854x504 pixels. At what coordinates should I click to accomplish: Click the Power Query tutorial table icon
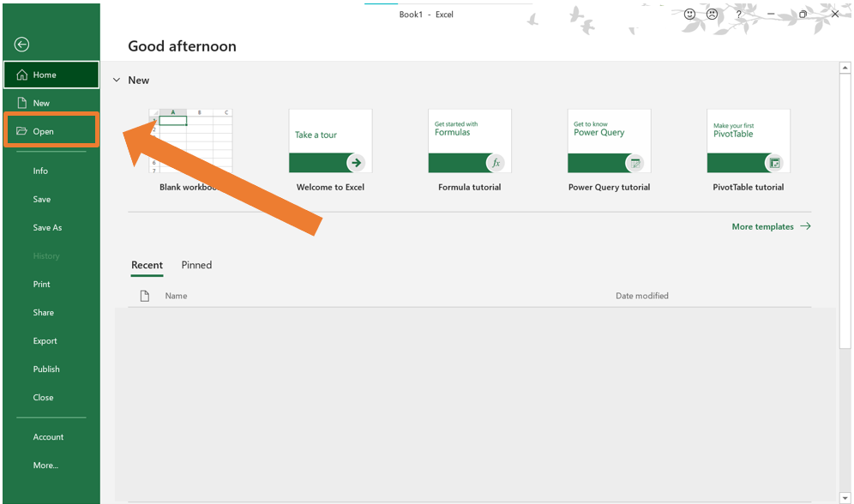click(635, 163)
